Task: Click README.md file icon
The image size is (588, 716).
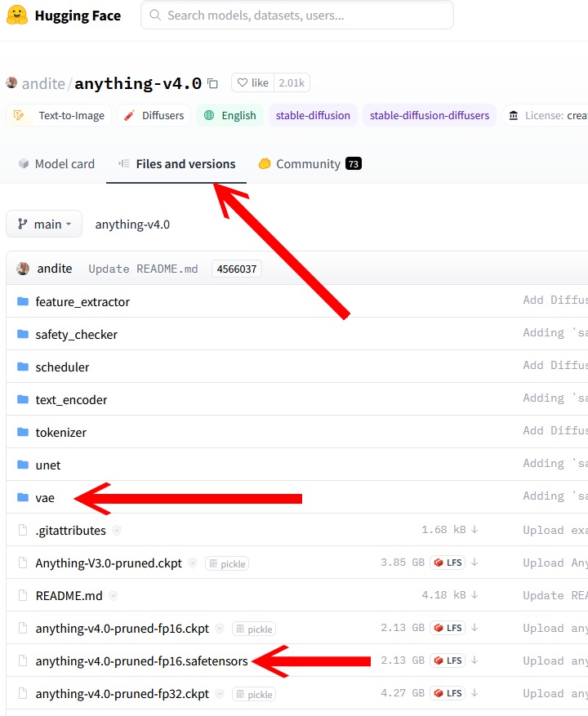Action: pyautogui.click(x=22, y=595)
